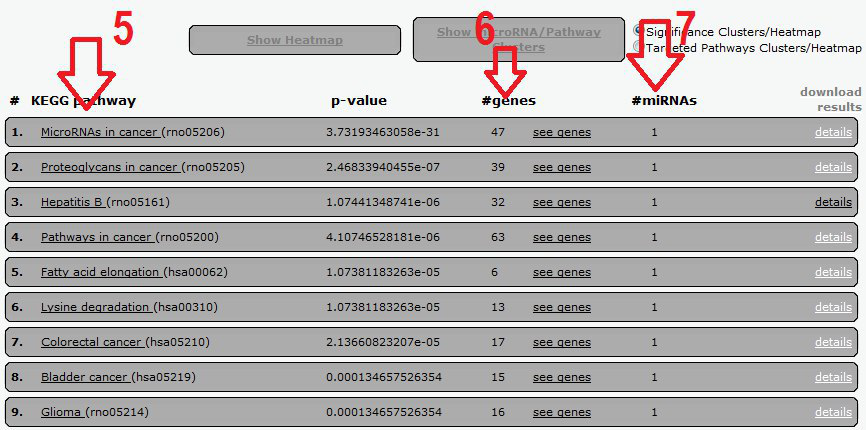See genes for MicroRNAs in cancer
Image resolution: width=866 pixels, height=430 pixels.
pos(561,132)
